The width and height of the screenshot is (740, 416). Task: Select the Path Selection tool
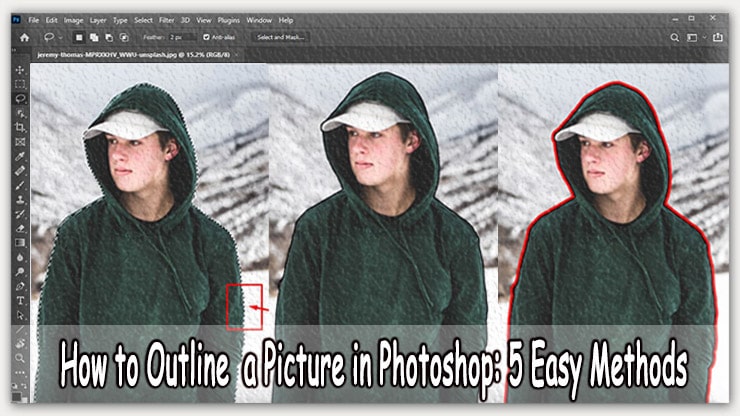(x=20, y=315)
